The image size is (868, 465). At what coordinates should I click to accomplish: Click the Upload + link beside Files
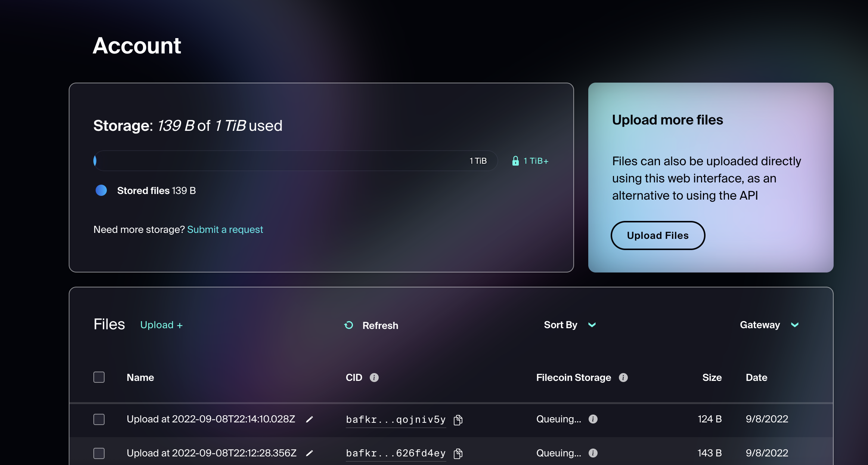pos(161,325)
